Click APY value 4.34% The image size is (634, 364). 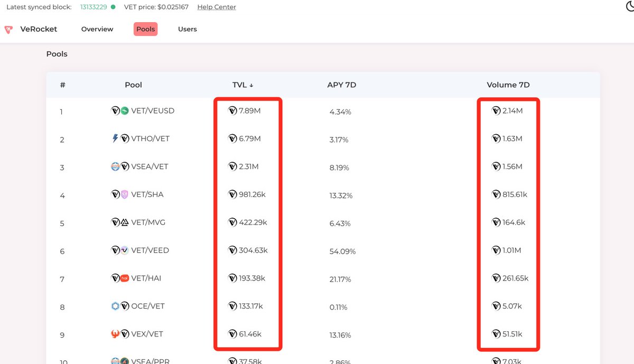tap(340, 112)
